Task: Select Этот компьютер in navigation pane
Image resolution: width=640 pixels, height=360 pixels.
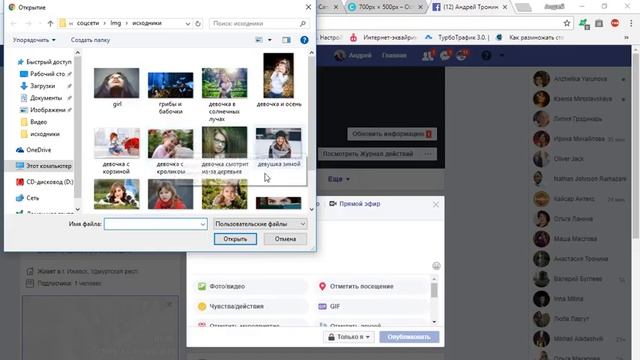Action: tap(43, 166)
